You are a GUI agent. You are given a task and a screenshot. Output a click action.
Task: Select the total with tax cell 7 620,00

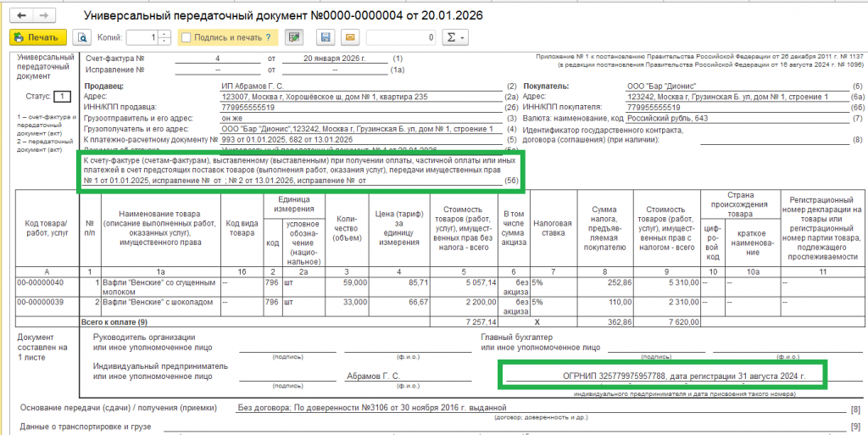click(x=666, y=321)
